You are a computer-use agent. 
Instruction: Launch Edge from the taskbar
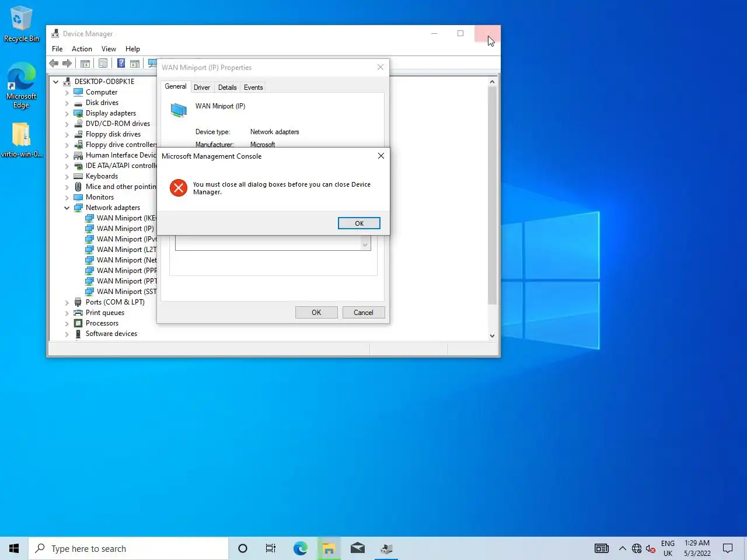(x=300, y=548)
